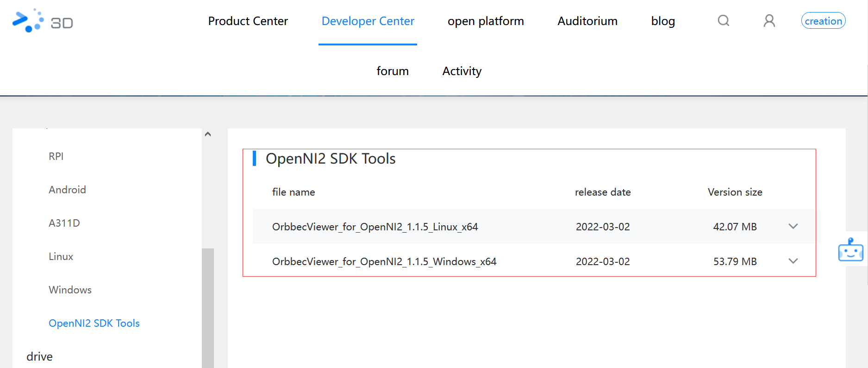Click the Windows row 2022-03-02 date
Screen dimensions: 868x368
coord(603,261)
